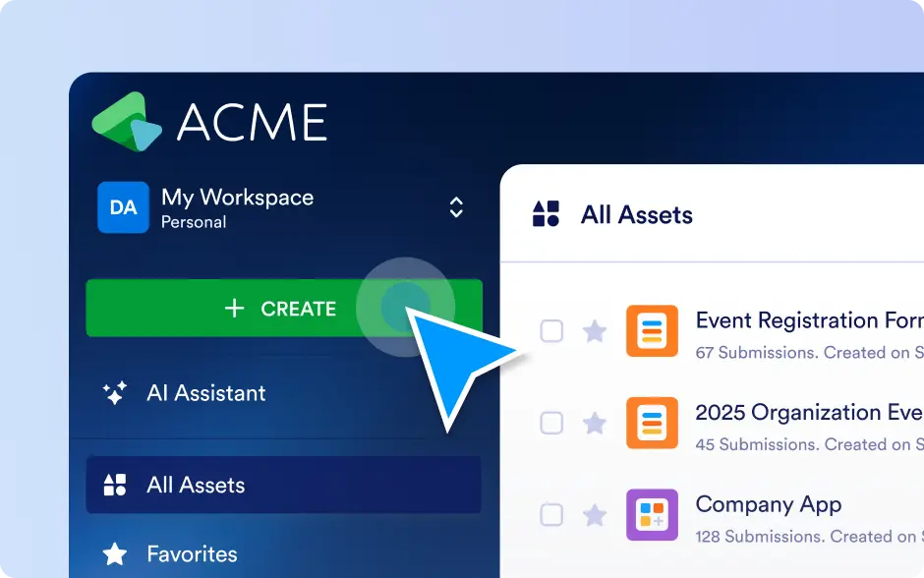
Task: Expand the workspace switcher up-down chevron
Action: pyautogui.click(x=456, y=207)
